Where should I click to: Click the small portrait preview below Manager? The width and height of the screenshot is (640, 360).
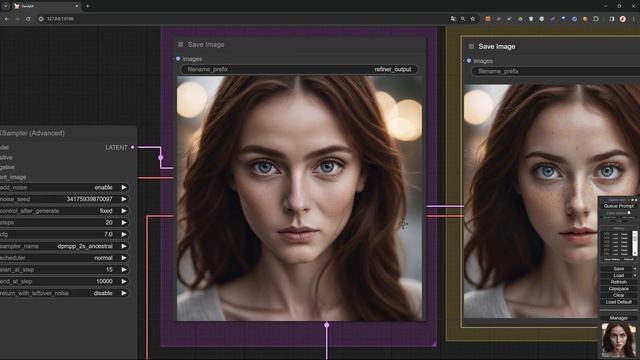point(618,340)
